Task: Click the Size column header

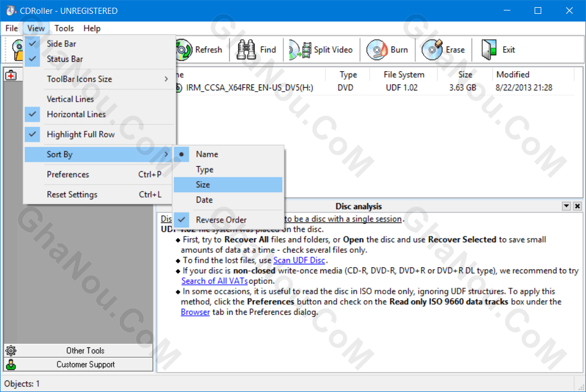Action: point(465,75)
